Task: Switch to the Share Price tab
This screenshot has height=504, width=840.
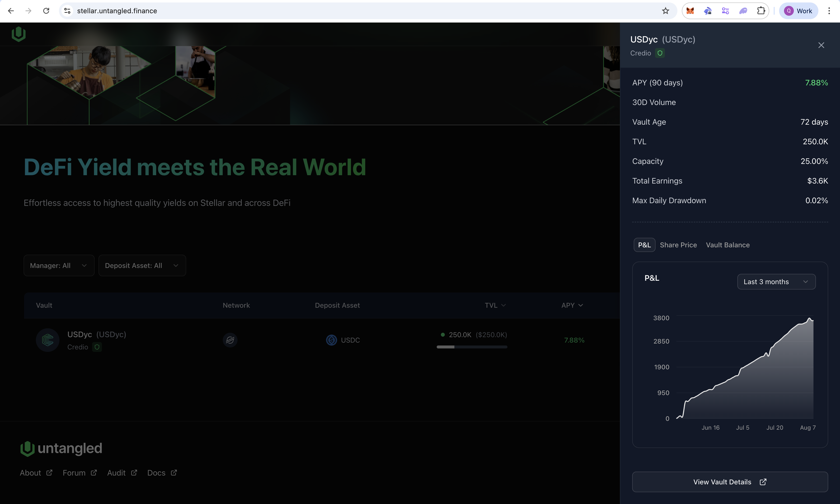Action: tap(678, 245)
